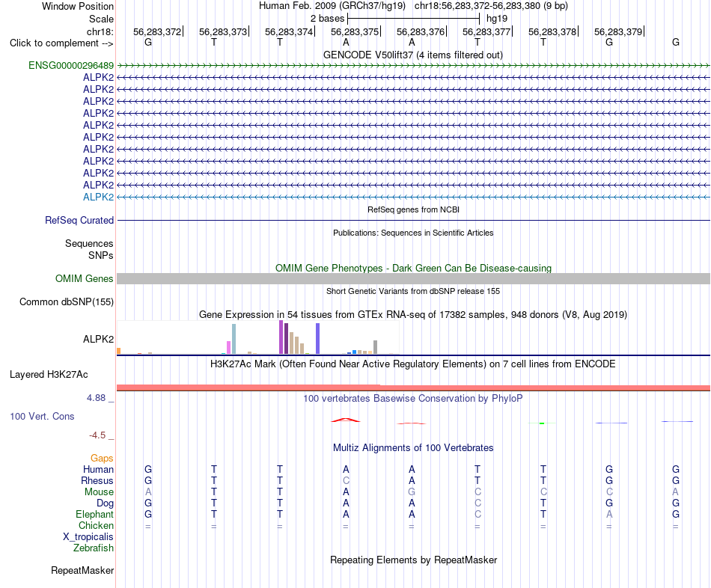This screenshot has height=588, width=711.
Task: Click the RefSeq Curated label
Action: [79, 221]
